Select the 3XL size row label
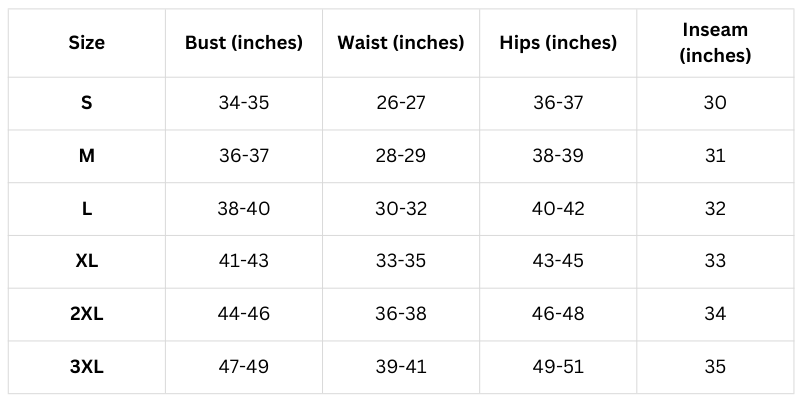800x400 pixels. [87, 367]
